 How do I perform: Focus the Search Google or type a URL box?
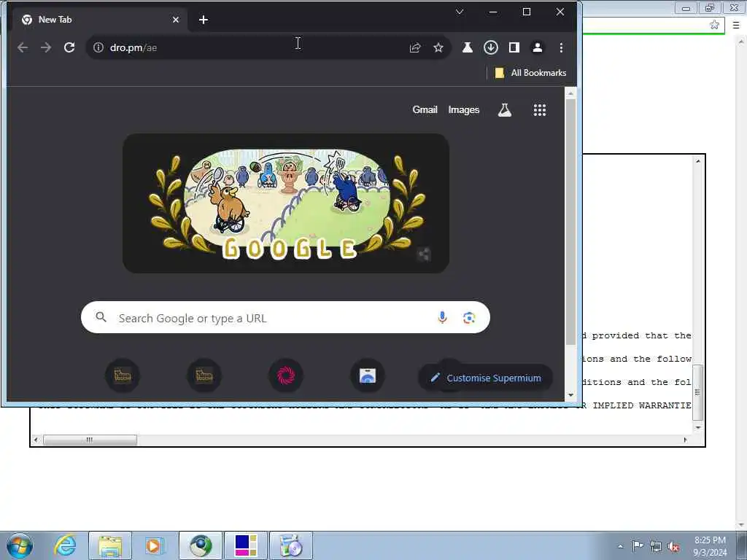pyautogui.click(x=285, y=318)
